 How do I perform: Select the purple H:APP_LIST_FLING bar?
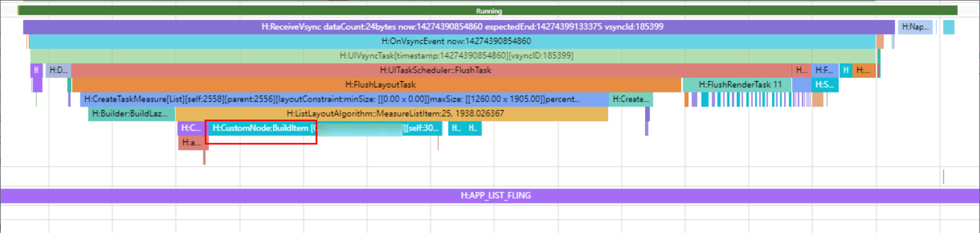[490, 195]
